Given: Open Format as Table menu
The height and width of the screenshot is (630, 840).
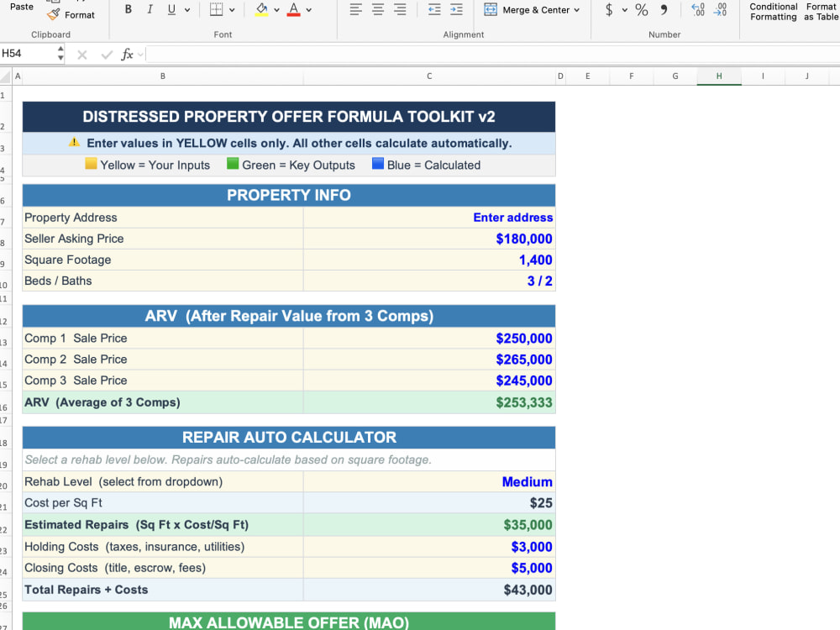Looking at the screenshot, I should 821,12.
